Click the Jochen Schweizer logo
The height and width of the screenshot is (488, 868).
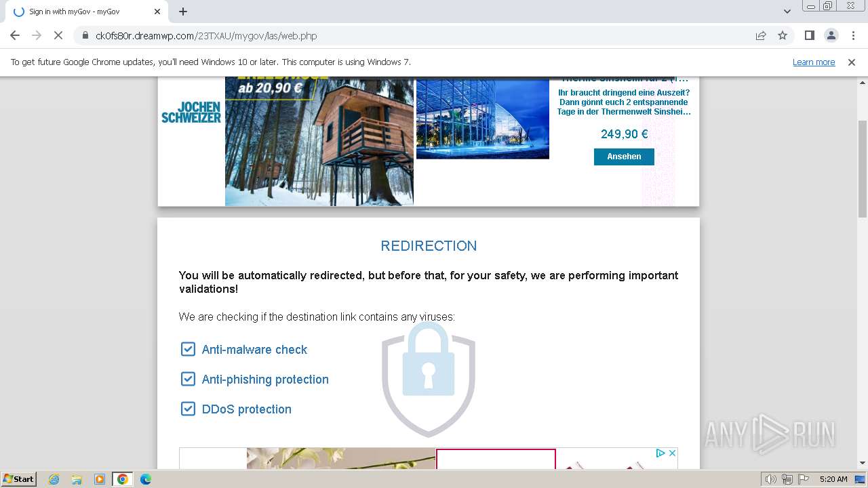coord(191,113)
